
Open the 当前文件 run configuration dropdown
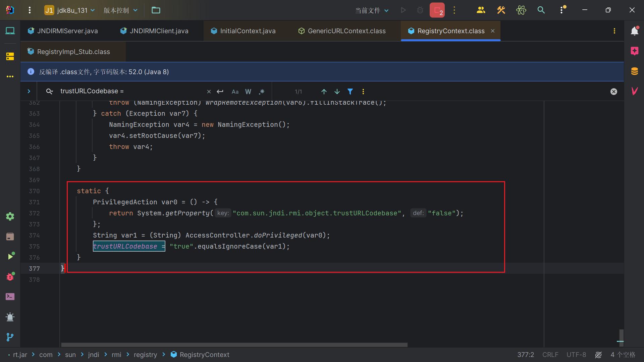click(x=372, y=10)
